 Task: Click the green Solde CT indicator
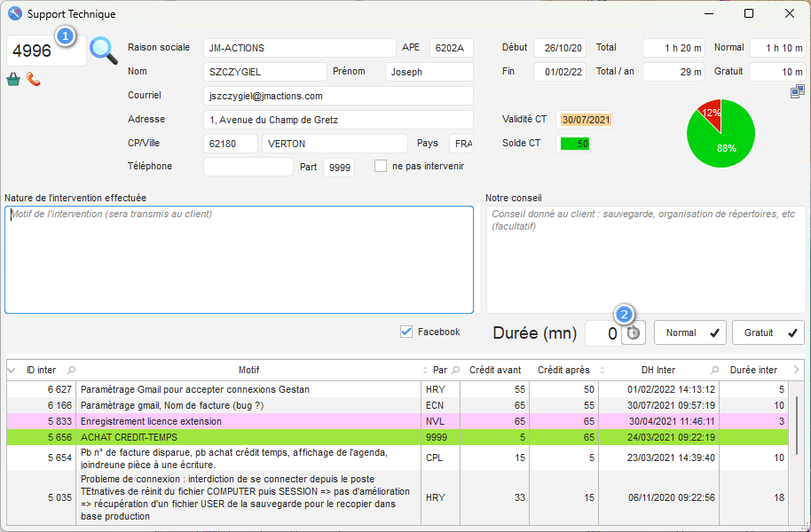(x=574, y=144)
